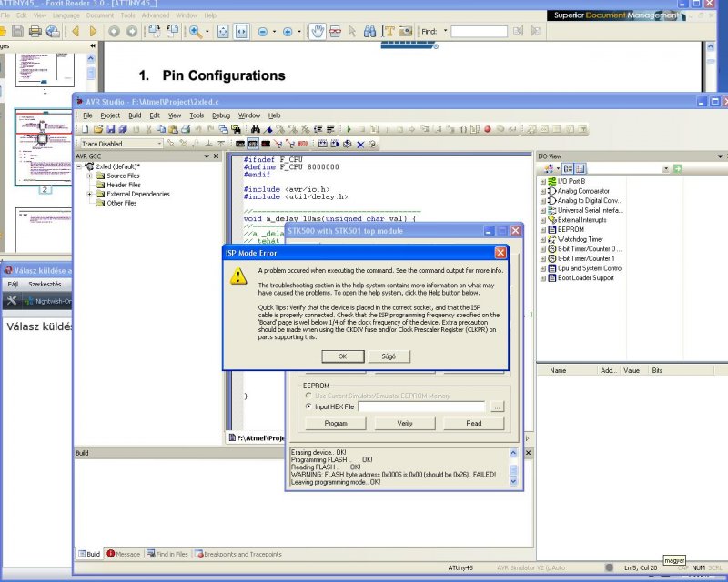Expand the Watchdog Timer node
Screen dimensions: 728x582
click(x=542, y=239)
